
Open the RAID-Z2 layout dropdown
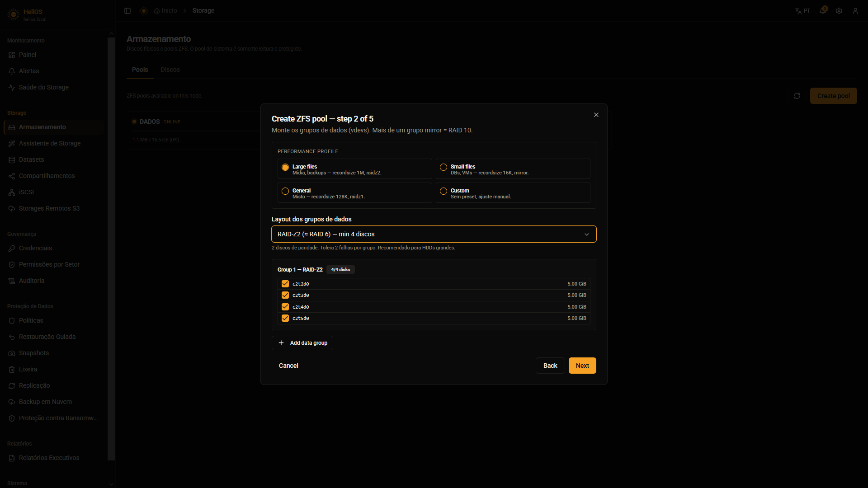434,234
